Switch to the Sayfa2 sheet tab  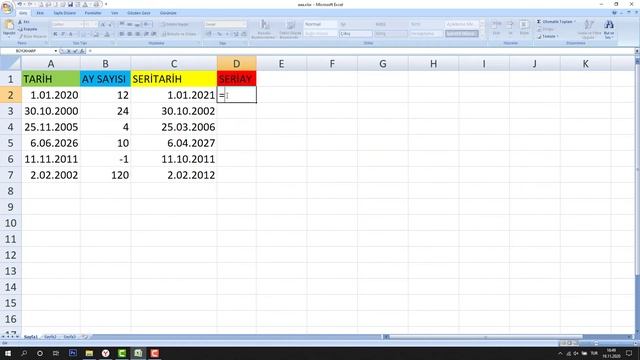(x=50, y=337)
